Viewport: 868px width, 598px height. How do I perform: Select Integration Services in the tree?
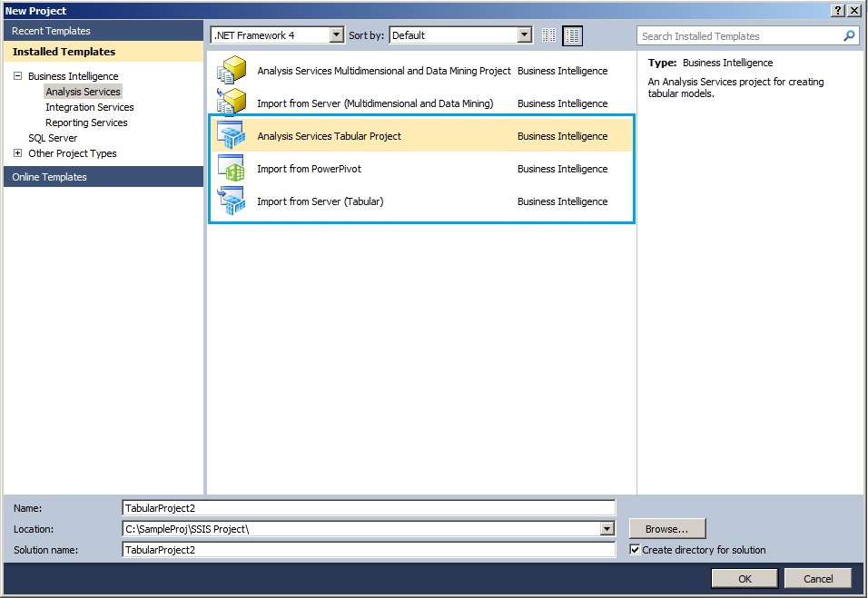tap(90, 107)
